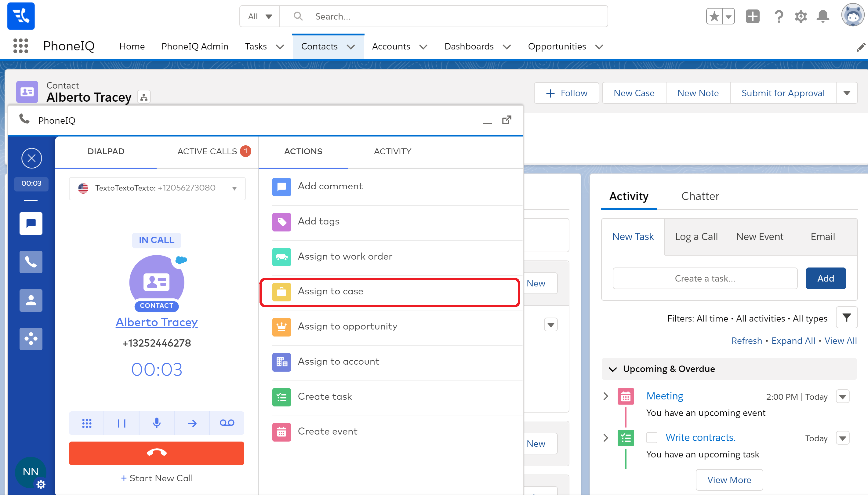Click the transfer call arrow icon
The height and width of the screenshot is (495, 868).
point(192,423)
